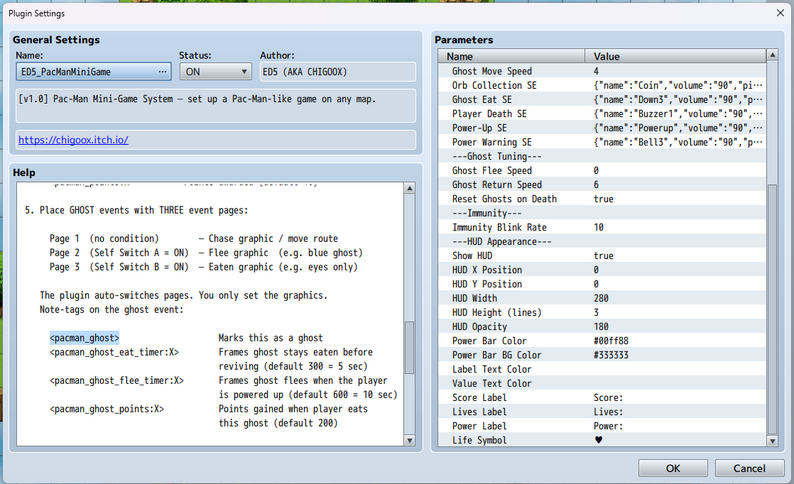Click the Buzzer1 sound effect value
Viewport: 794px width, 484px height.
tap(678, 114)
